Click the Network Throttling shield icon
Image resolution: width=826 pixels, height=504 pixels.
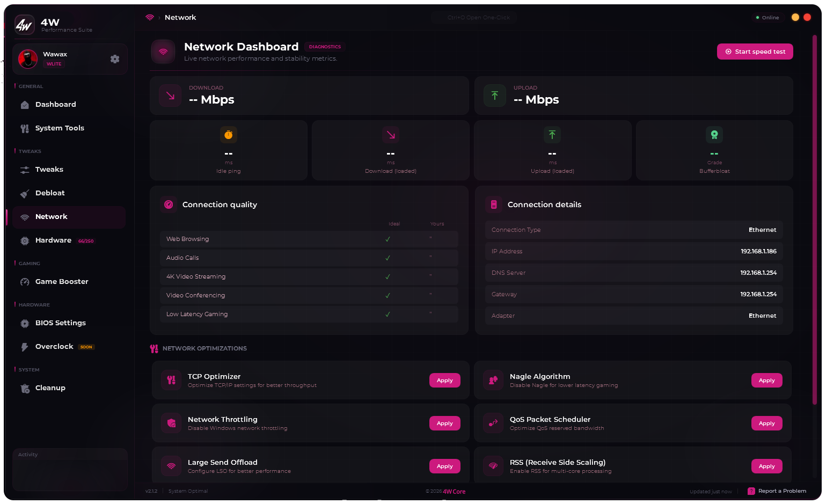pyautogui.click(x=171, y=423)
